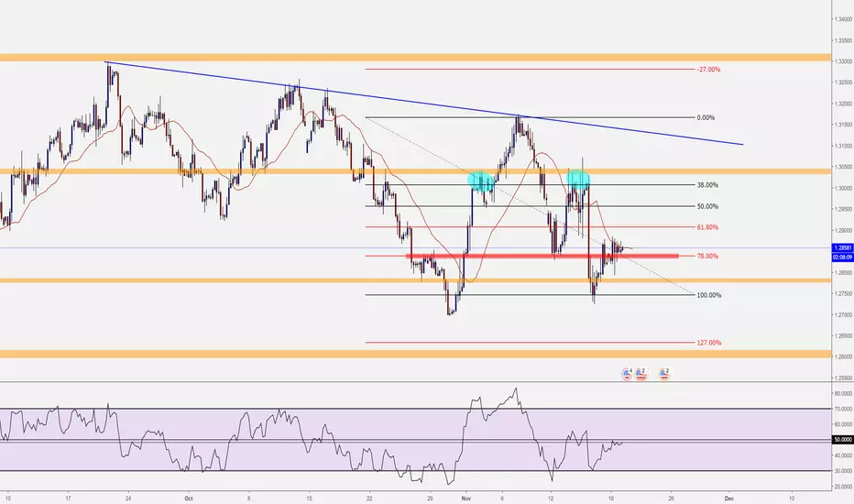Click the Nov label on the time axis
The height and width of the screenshot is (504, 854).
[465, 498]
